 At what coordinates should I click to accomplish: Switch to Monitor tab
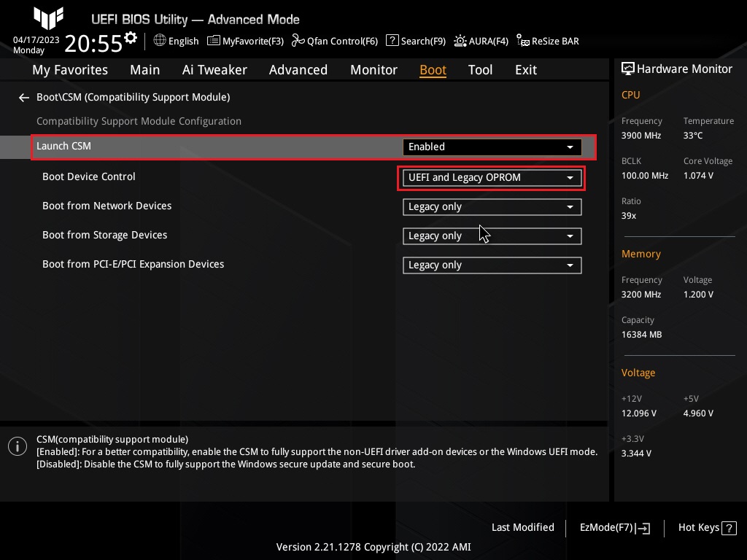pyautogui.click(x=373, y=70)
